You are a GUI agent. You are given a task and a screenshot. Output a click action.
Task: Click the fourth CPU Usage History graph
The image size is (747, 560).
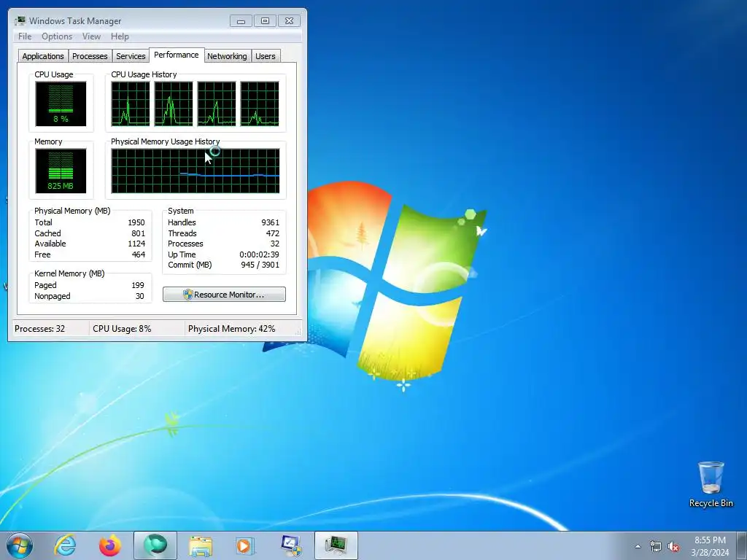[x=260, y=104]
